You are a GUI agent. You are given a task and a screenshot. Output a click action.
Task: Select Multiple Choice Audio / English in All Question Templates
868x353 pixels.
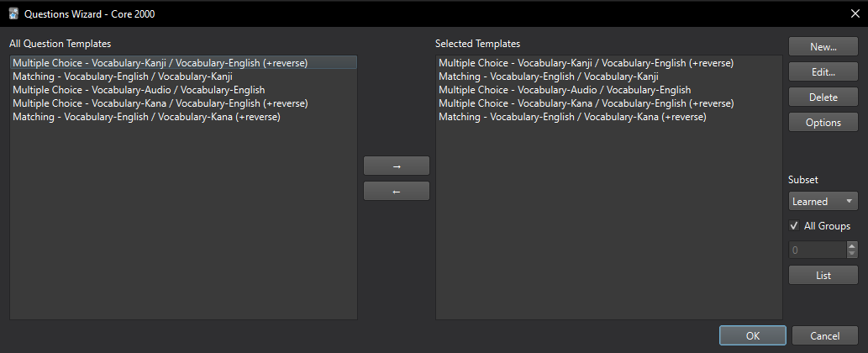(139, 90)
